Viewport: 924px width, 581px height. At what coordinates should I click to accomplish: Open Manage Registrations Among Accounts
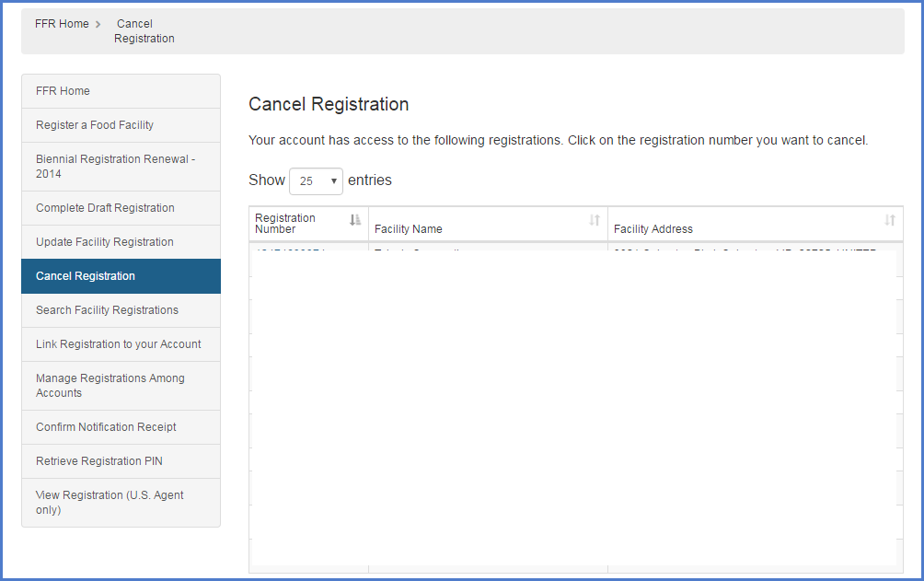pyautogui.click(x=110, y=386)
